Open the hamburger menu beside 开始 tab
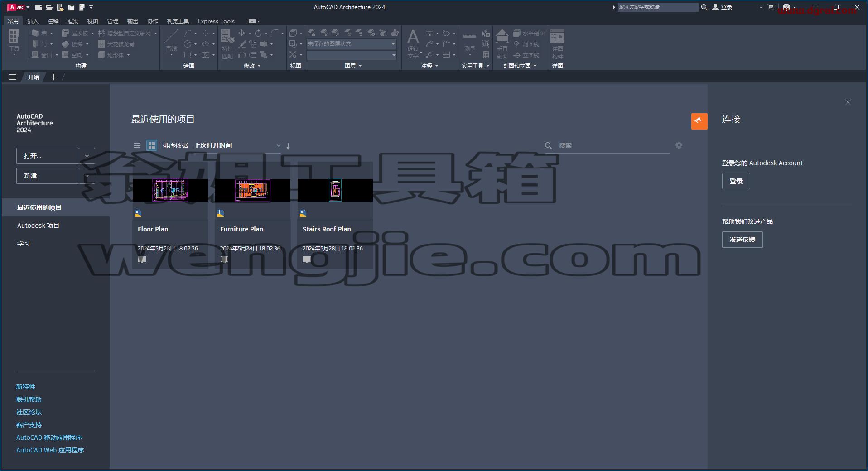868x471 pixels. click(x=13, y=77)
